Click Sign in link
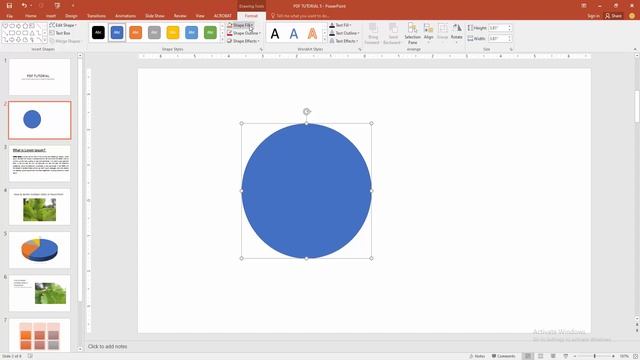The height and width of the screenshot is (360, 640). [593, 16]
